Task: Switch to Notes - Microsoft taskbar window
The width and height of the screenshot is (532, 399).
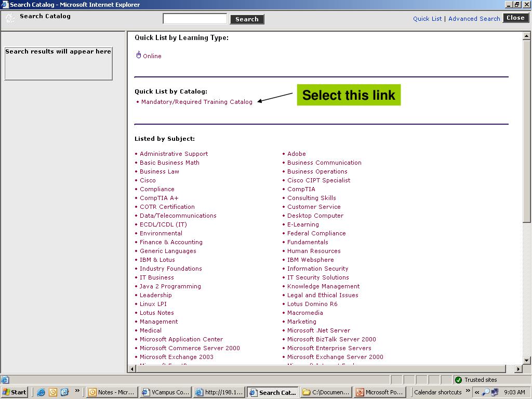Action: (x=113, y=392)
